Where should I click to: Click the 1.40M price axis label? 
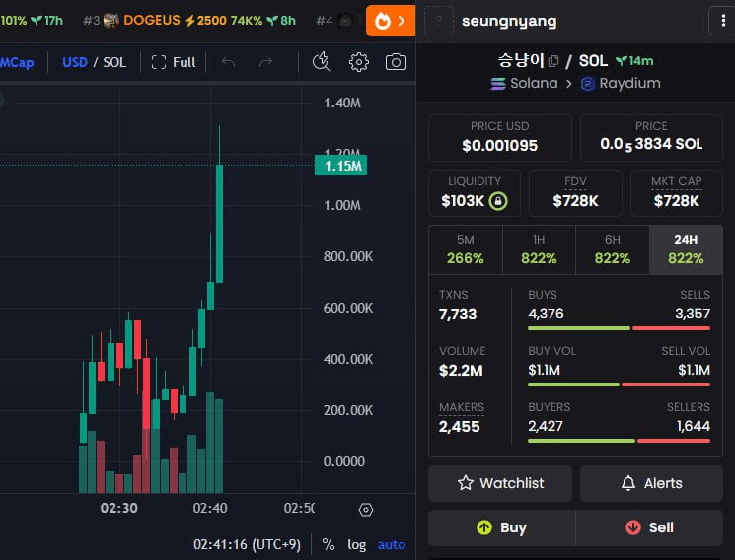(x=342, y=103)
